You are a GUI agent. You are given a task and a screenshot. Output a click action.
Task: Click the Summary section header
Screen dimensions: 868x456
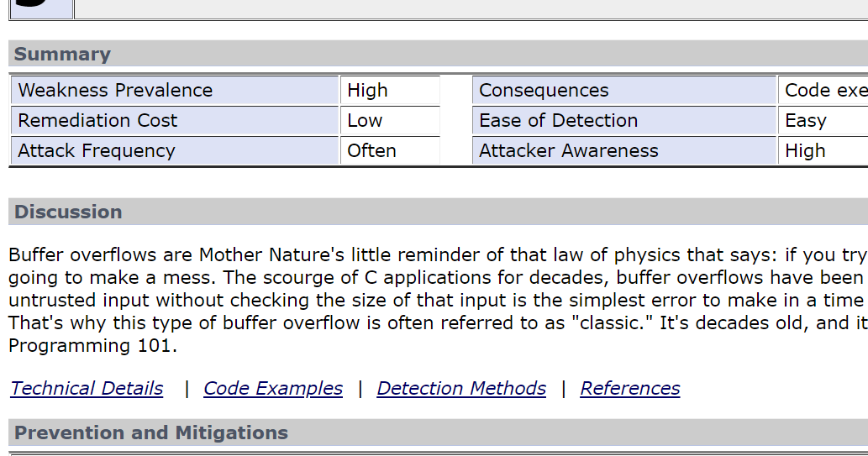tap(62, 55)
